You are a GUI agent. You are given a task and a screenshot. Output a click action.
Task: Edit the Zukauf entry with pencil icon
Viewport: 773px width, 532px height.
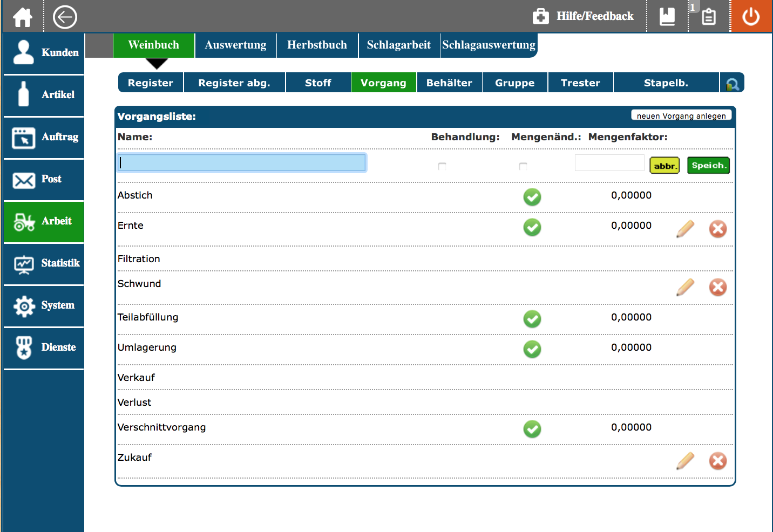(x=685, y=461)
